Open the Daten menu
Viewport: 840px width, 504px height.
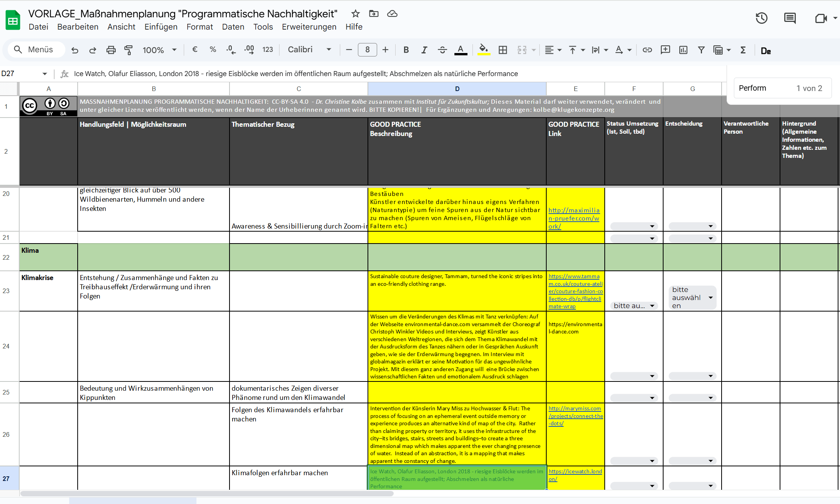[x=233, y=27]
